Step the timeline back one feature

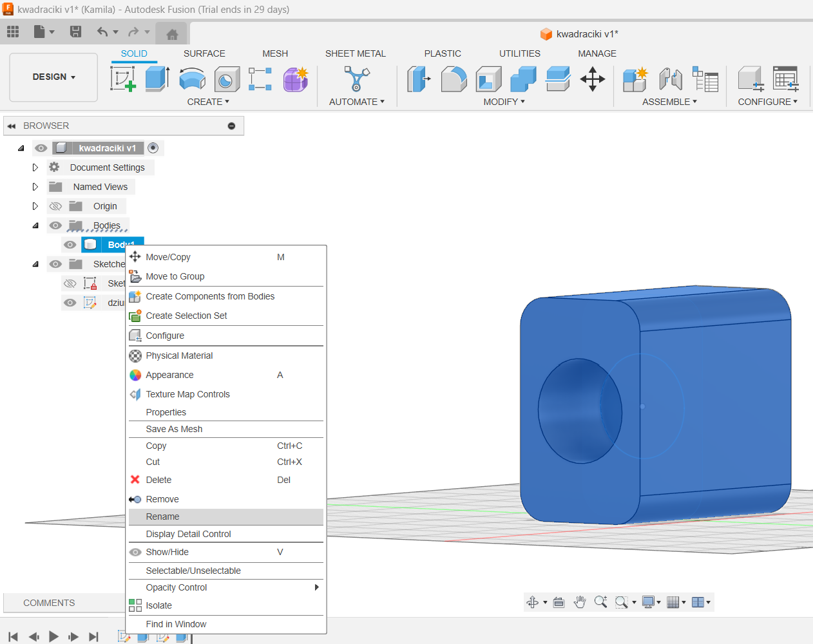click(34, 637)
